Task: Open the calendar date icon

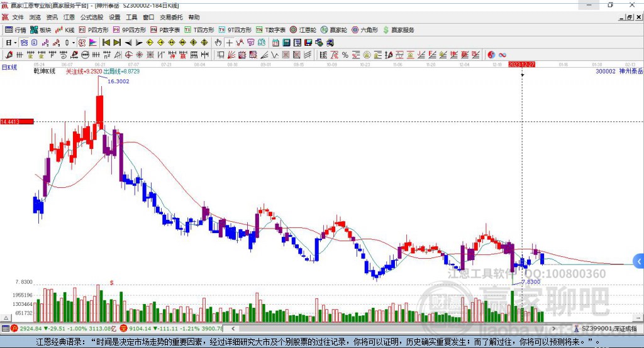Action: [275, 43]
